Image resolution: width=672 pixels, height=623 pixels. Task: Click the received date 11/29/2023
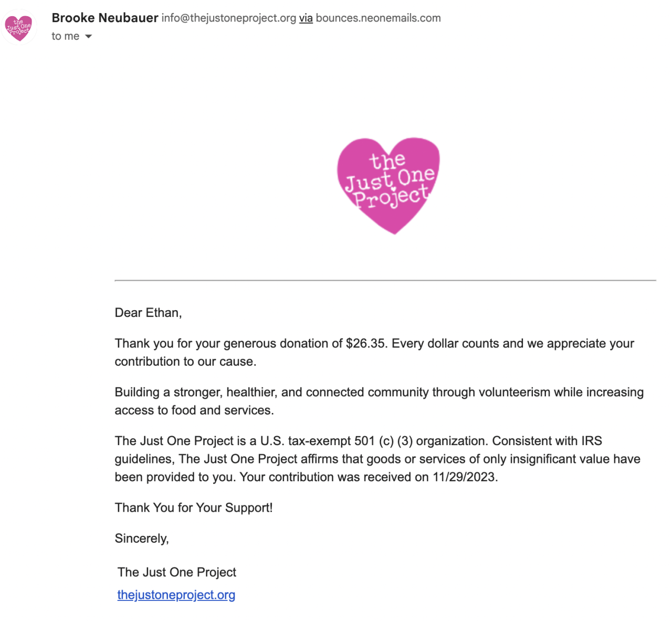464,477
